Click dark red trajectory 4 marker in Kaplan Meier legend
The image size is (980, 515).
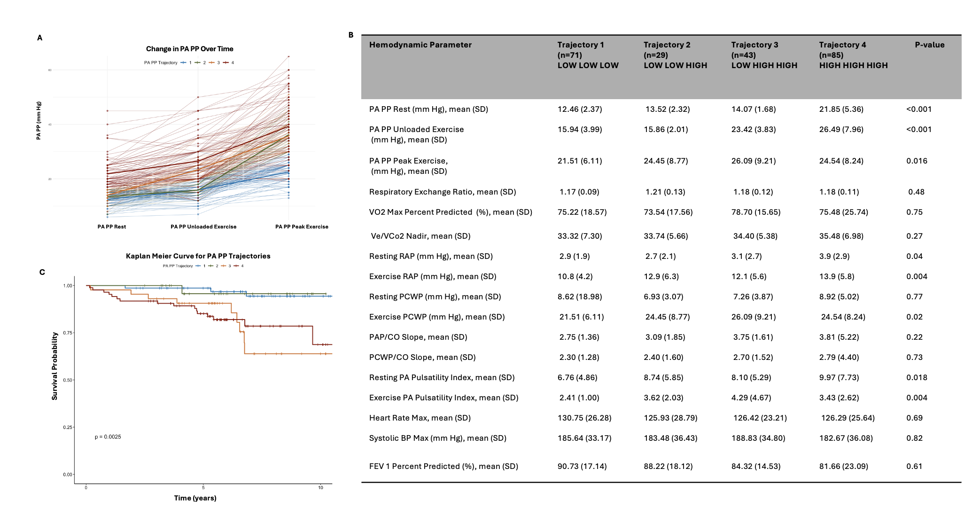[x=236, y=266]
